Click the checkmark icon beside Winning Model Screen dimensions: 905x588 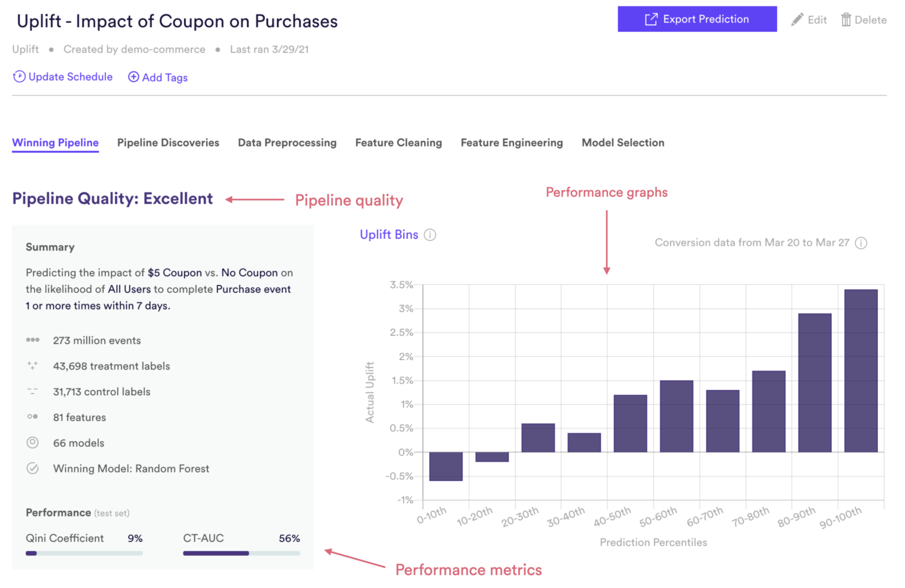[33, 468]
